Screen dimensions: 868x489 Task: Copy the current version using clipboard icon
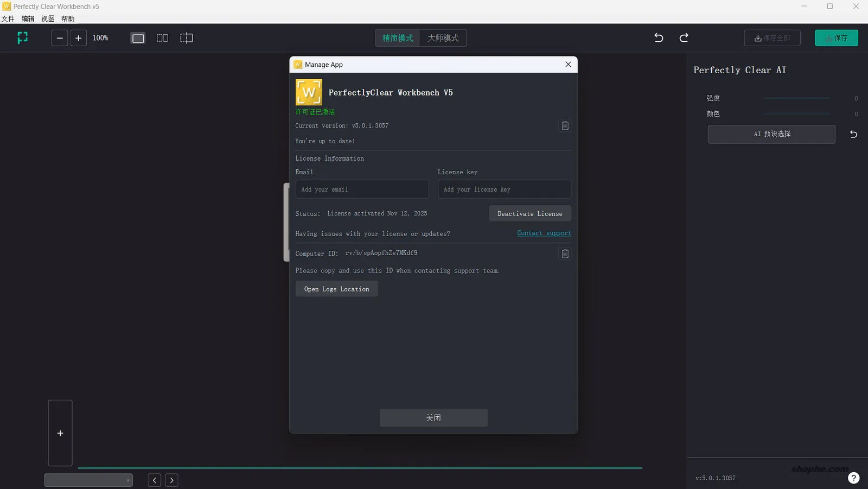pos(565,125)
